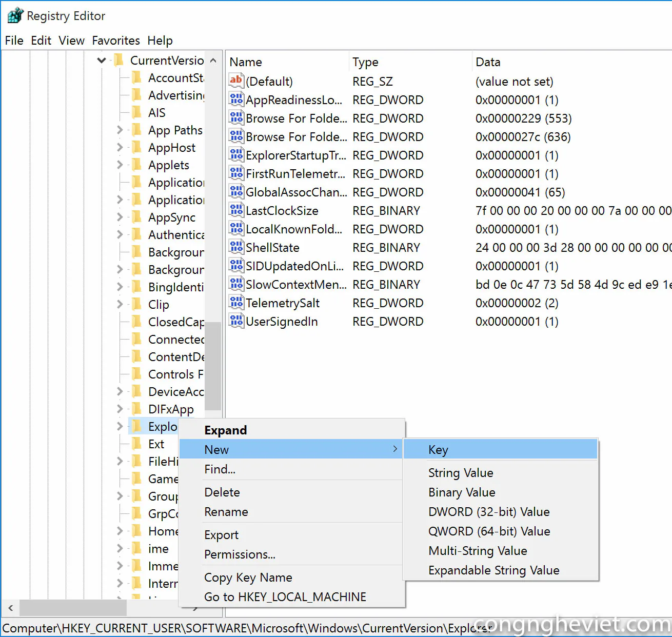Open the Favorites menu

coord(116,41)
